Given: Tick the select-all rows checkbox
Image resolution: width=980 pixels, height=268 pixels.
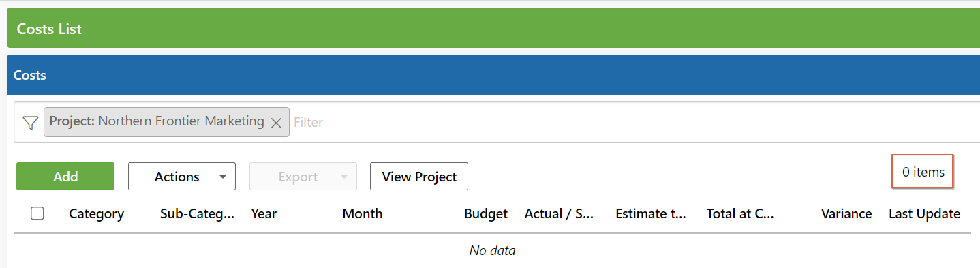Looking at the screenshot, I should click(37, 213).
